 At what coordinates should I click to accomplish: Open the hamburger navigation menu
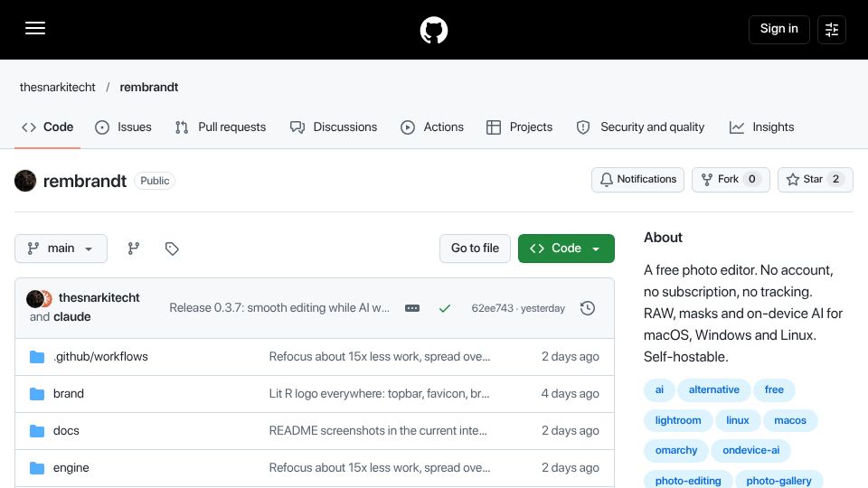click(35, 28)
